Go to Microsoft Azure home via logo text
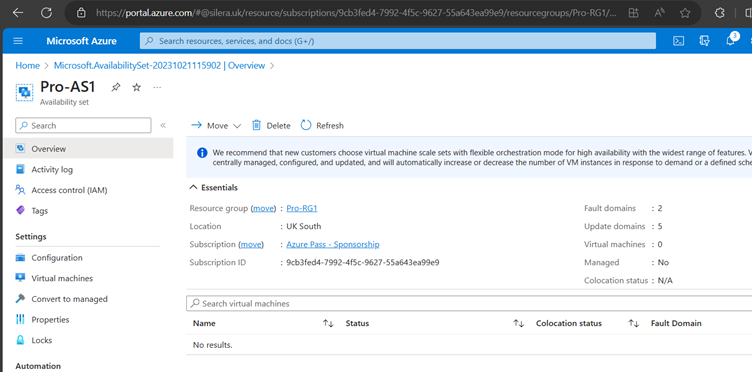This screenshot has width=752, height=372. 82,41
